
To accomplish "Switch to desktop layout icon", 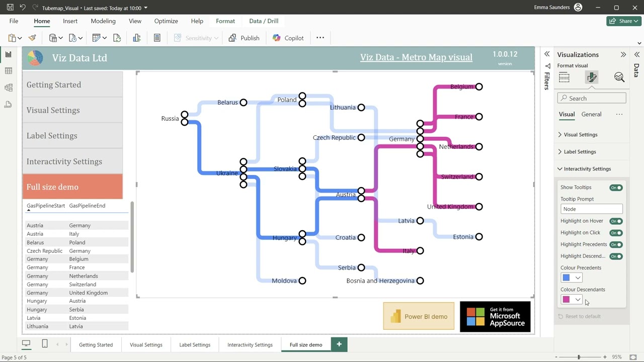I will coord(26,344).
